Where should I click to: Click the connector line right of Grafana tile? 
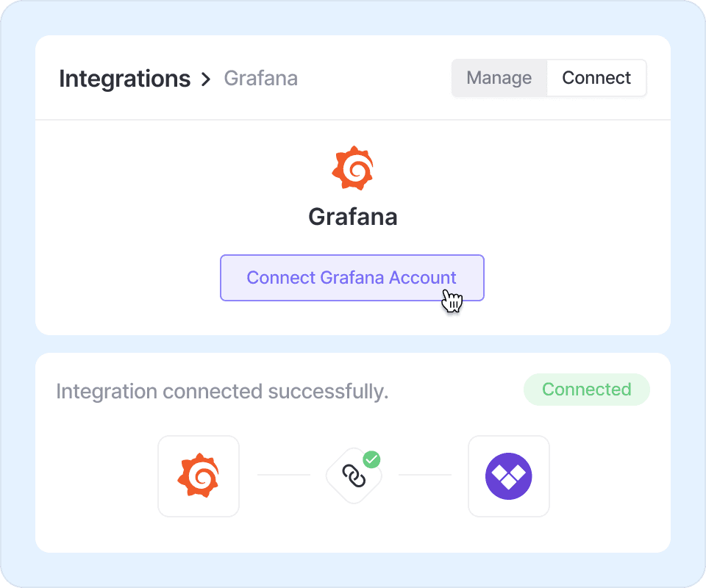(x=283, y=475)
